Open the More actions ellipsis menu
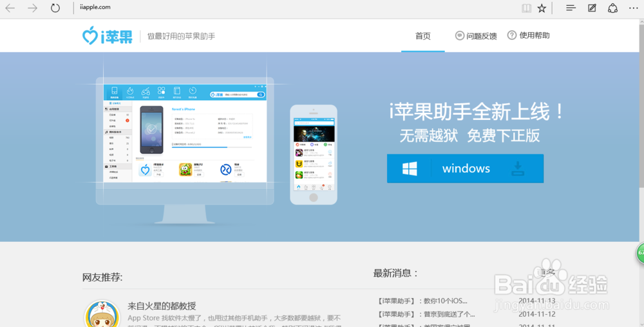644x327 pixels. (634, 8)
